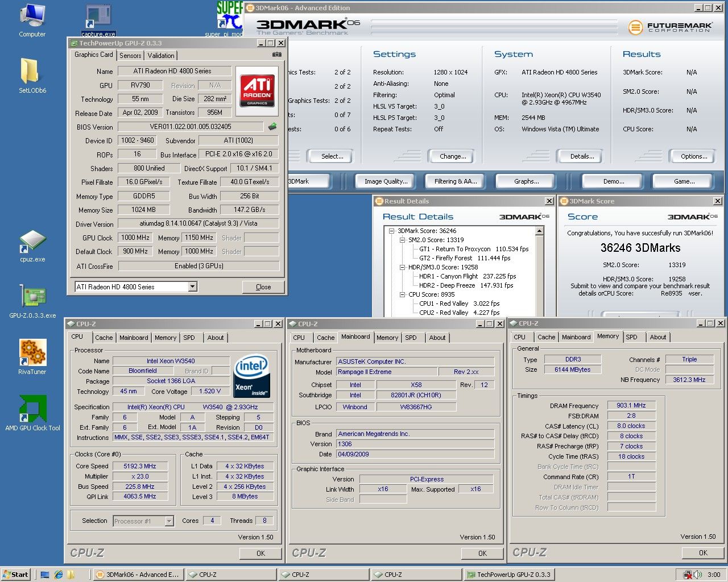Open the capture.exe desktop shortcut
Viewport: 728px width, 582px height.
(x=98, y=20)
